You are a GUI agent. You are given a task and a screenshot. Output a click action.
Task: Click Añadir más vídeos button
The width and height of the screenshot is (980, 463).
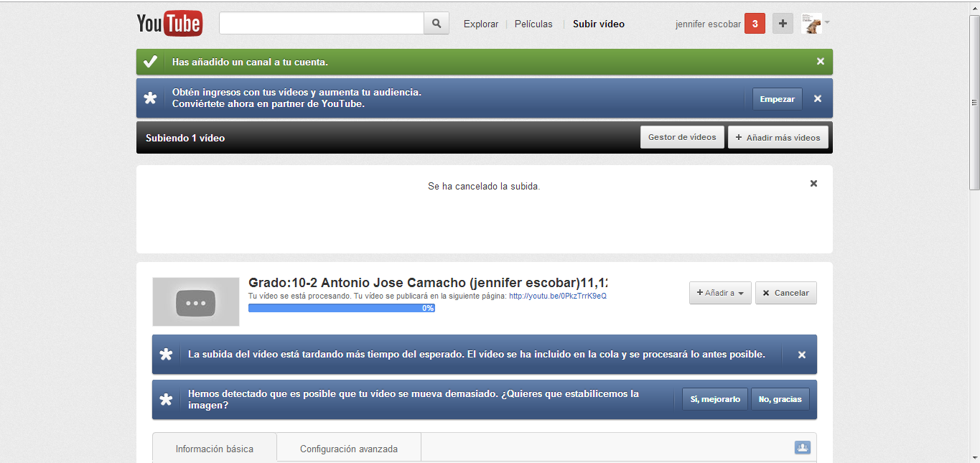point(778,137)
